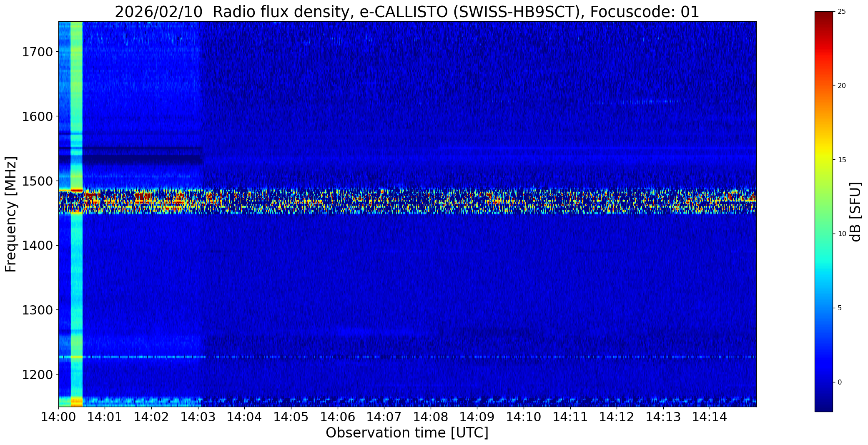
Task: Click the 'dB [SFU]' colorbar label
Action: (856, 211)
